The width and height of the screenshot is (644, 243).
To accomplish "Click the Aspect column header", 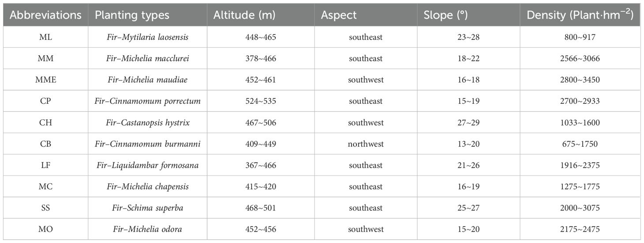I will click(339, 15).
